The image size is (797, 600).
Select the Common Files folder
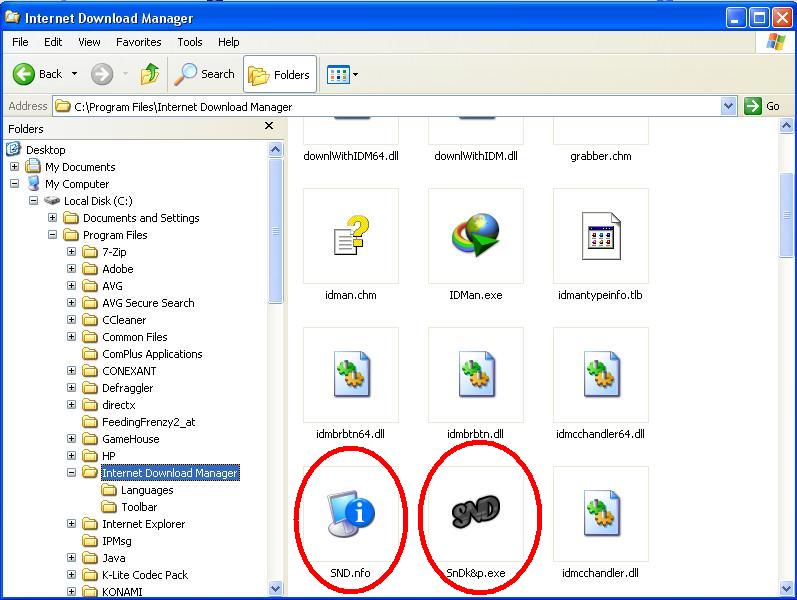click(135, 337)
